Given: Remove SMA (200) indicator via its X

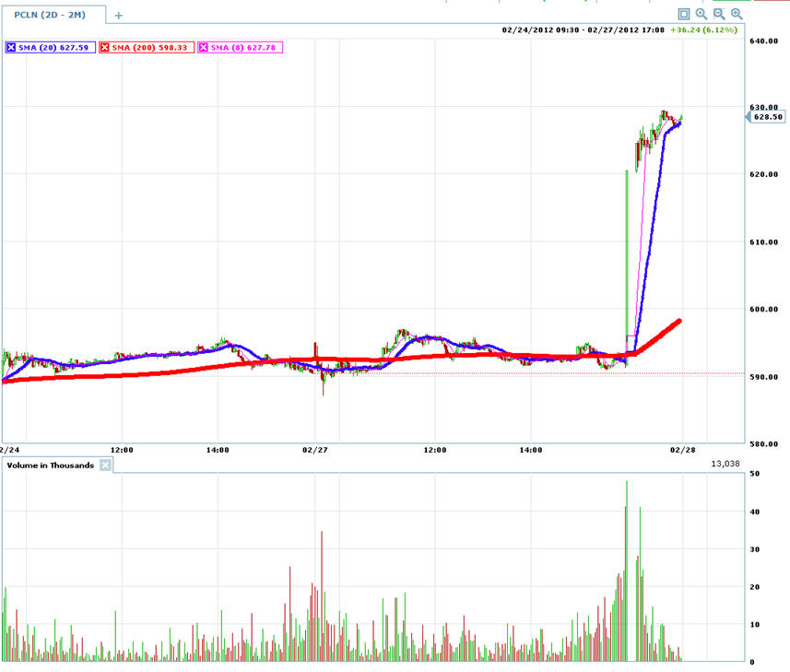Looking at the screenshot, I should coord(105,47).
